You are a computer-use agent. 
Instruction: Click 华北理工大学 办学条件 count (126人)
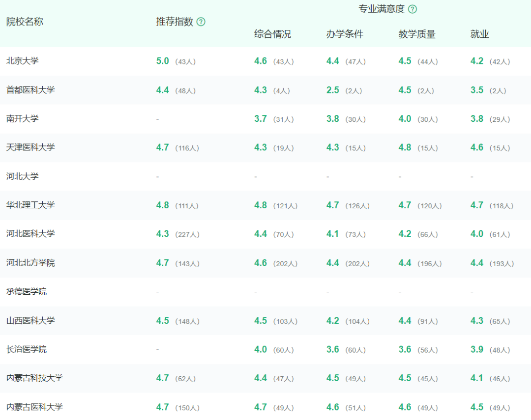357,206
